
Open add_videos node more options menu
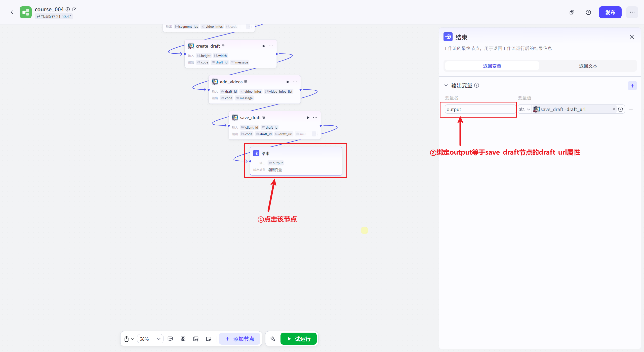(x=295, y=82)
